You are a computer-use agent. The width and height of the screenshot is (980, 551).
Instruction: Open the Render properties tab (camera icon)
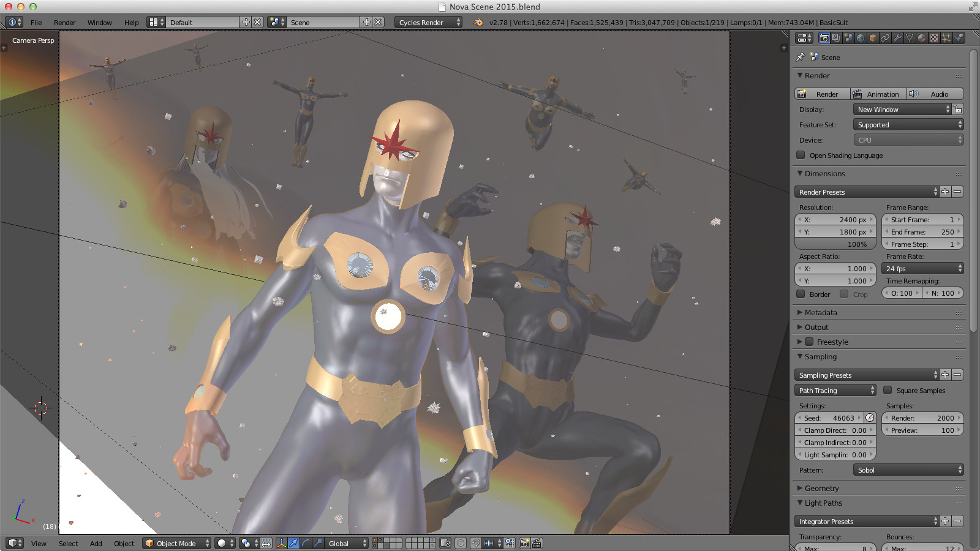[824, 38]
